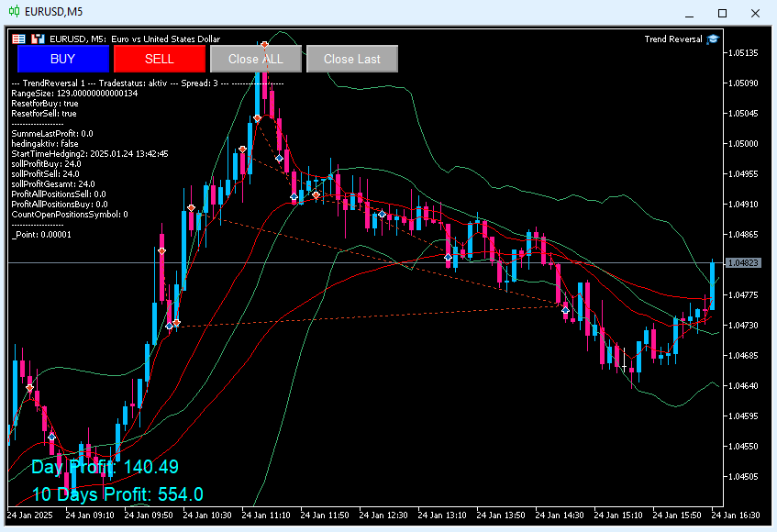Click the '24 Jan 16:30' time scale label
777x532 pixels.
(736, 515)
